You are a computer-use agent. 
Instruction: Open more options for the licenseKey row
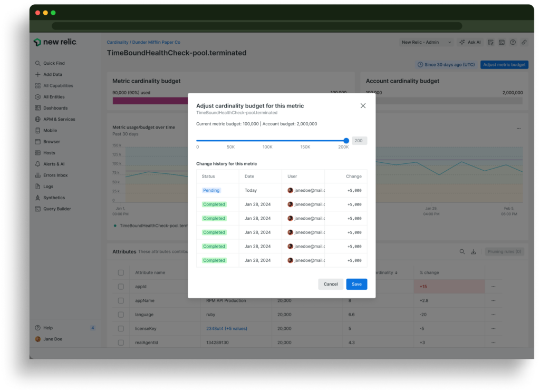point(494,329)
